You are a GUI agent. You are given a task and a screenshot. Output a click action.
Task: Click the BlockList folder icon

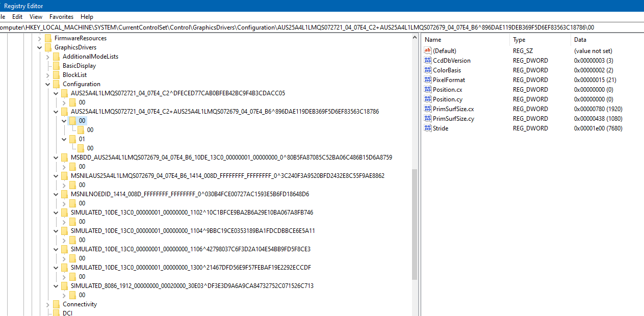[x=56, y=75]
